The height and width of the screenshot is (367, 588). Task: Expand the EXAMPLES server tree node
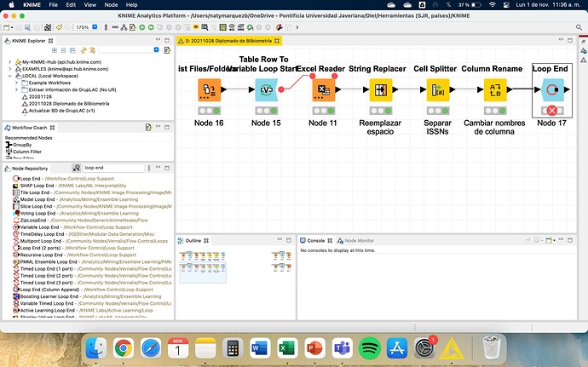pyautogui.click(x=9, y=69)
